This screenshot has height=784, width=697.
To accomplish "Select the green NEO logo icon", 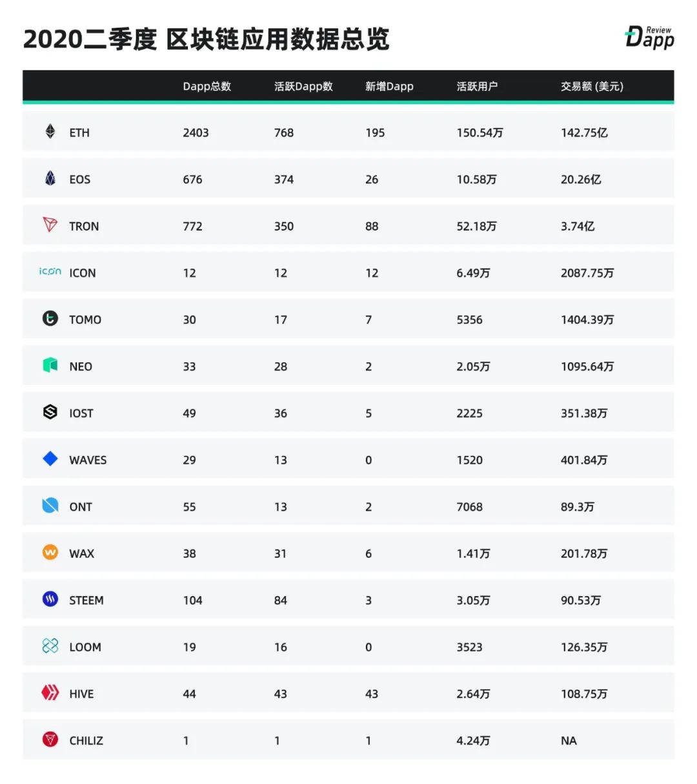I will pyautogui.click(x=50, y=365).
